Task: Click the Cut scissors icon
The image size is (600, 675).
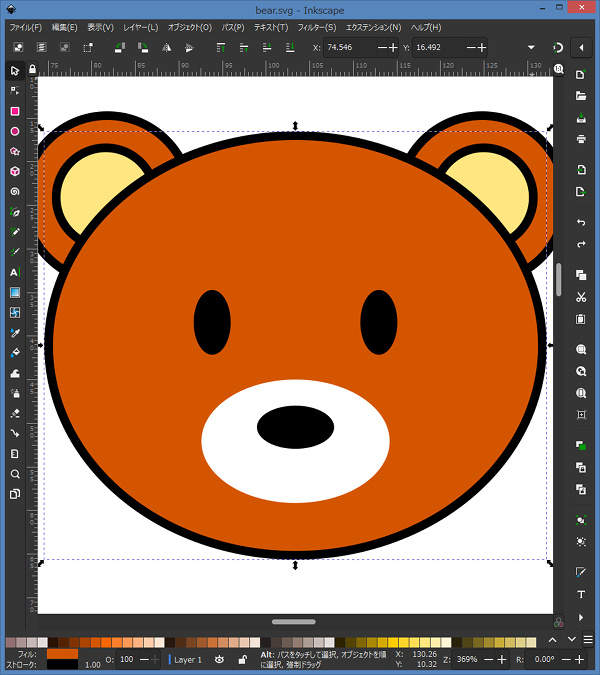Action: pos(581,297)
